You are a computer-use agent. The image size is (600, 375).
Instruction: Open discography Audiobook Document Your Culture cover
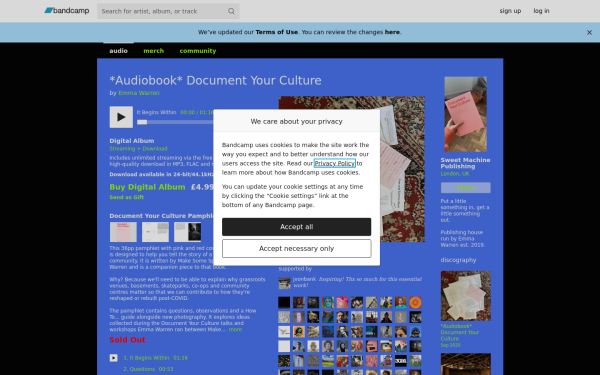pyautogui.click(x=466, y=296)
